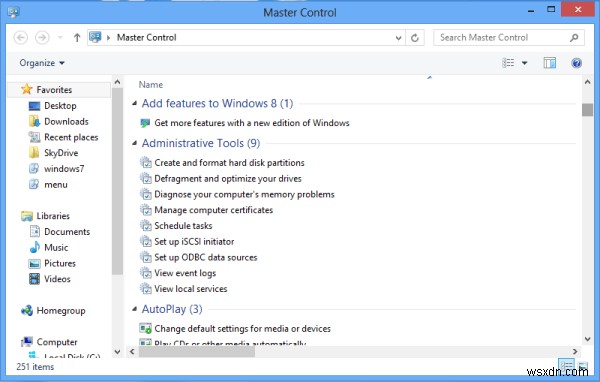Open Set up iSCSI initiator

click(194, 242)
